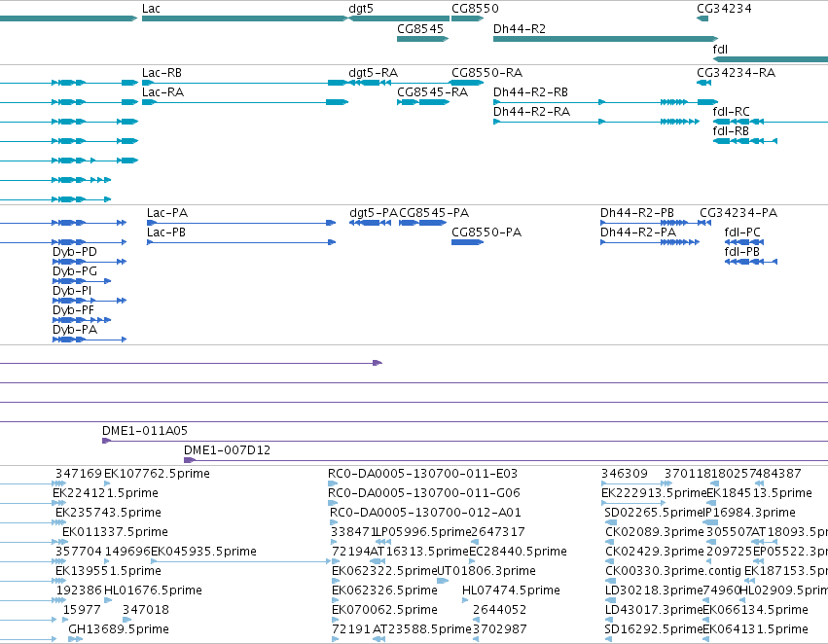The image size is (828, 644).
Task: Open the UT01806.3prime EST label
Action: click(x=486, y=571)
